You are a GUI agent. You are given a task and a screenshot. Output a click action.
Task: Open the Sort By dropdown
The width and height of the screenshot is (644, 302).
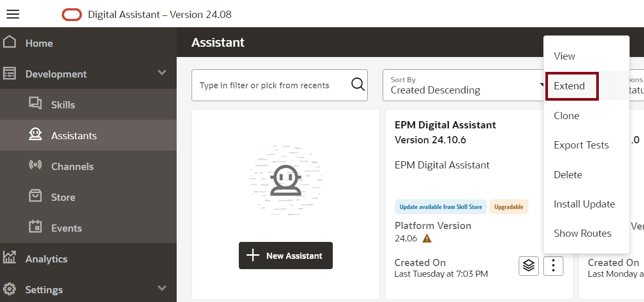point(462,85)
